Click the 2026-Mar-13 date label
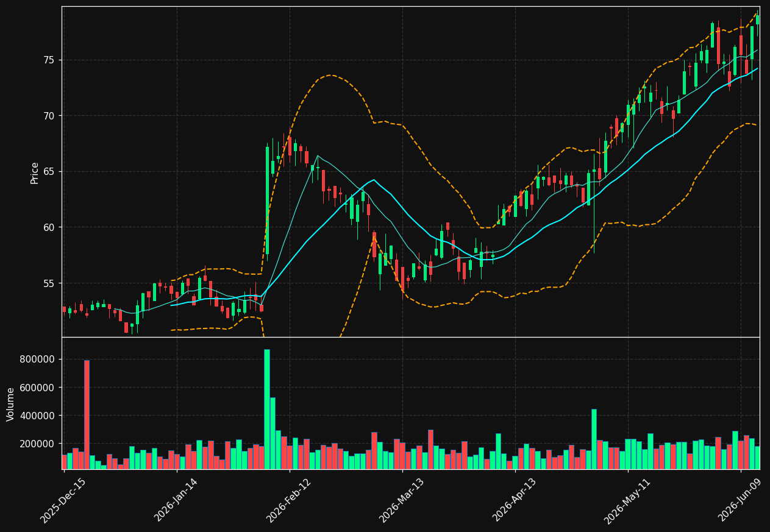Image resolution: width=770 pixels, height=532 pixels. (402, 500)
